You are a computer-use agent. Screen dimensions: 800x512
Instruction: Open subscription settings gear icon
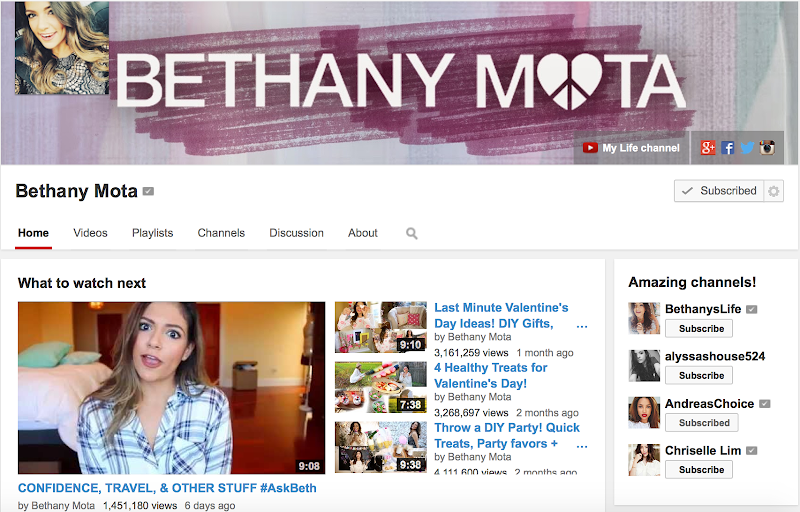tap(773, 191)
